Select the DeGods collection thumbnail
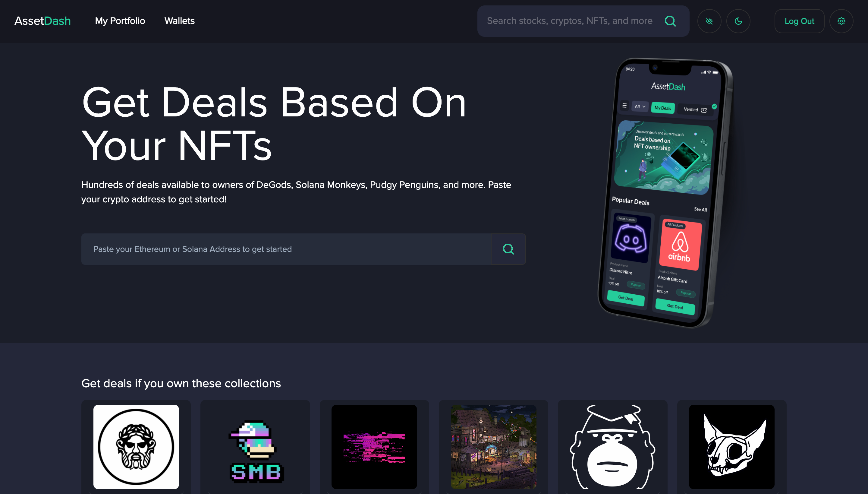Viewport: 868px width, 494px height. (x=136, y=446)
